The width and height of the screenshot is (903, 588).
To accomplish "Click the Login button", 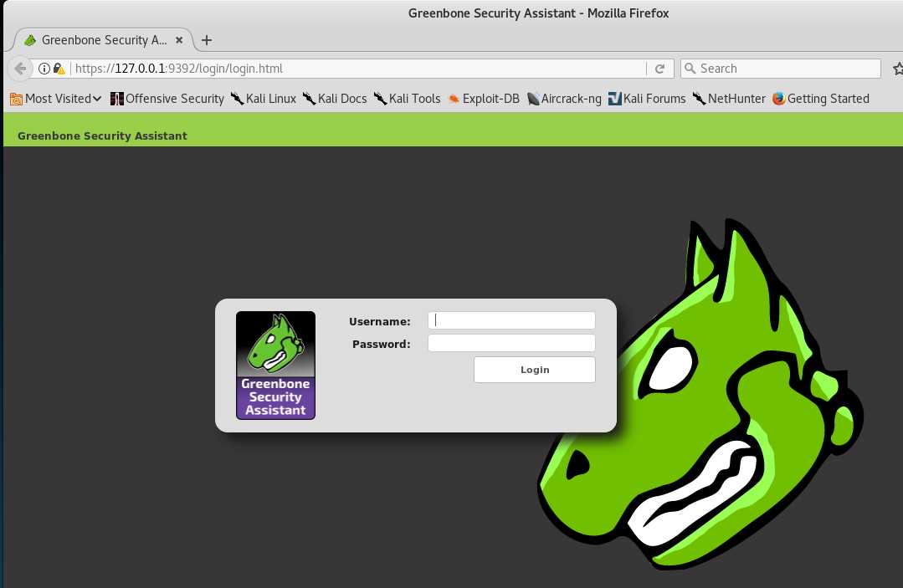I will coord(535,370).
